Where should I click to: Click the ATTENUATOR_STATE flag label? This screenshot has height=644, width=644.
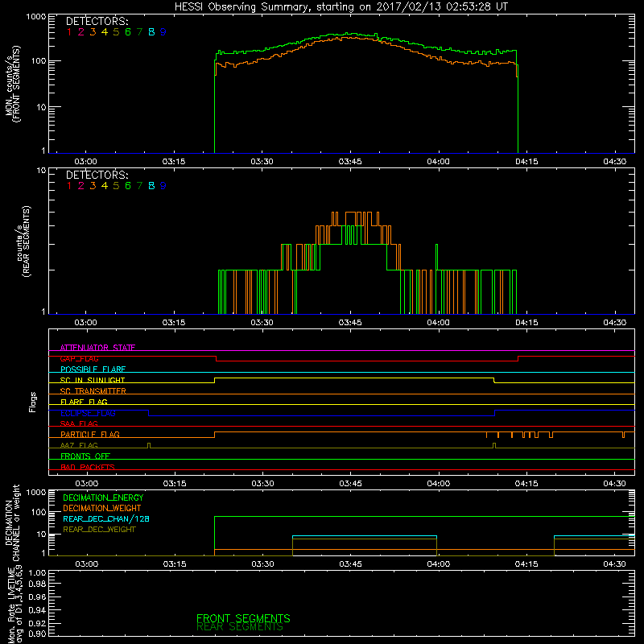[97, 348]
